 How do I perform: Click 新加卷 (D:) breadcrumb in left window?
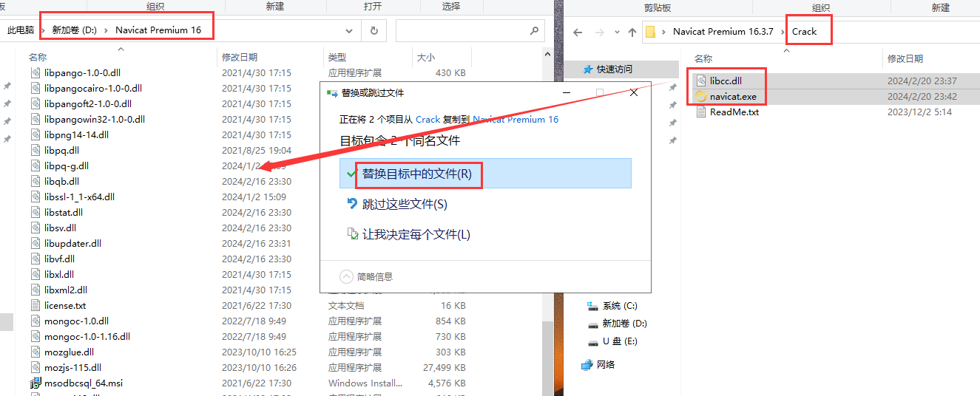point(75,30)
